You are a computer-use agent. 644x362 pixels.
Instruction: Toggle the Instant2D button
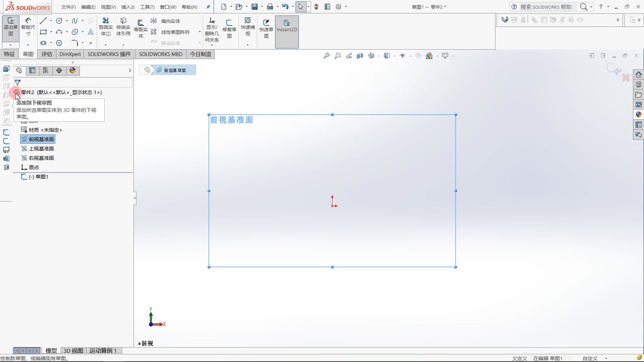(287, 32)
